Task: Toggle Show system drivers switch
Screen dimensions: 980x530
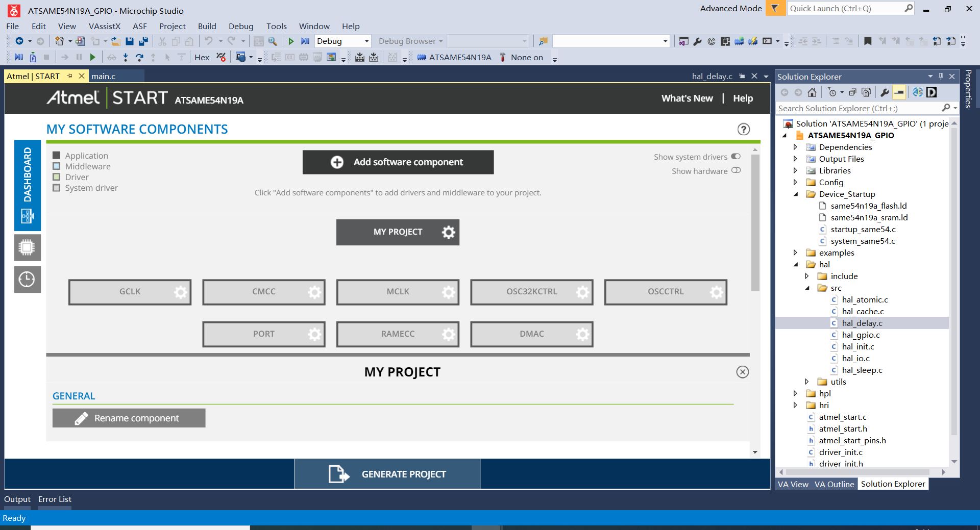Action: pos(736,157)
